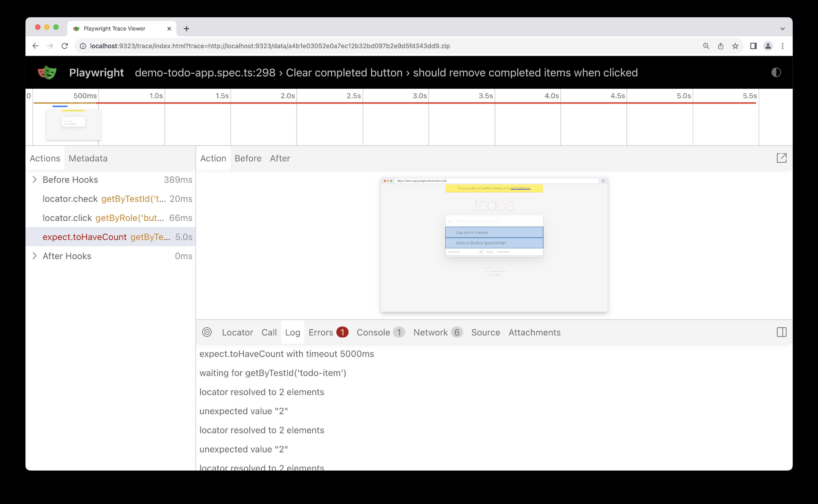
Task: Select the Actions tab
Action: coord(45,158)
